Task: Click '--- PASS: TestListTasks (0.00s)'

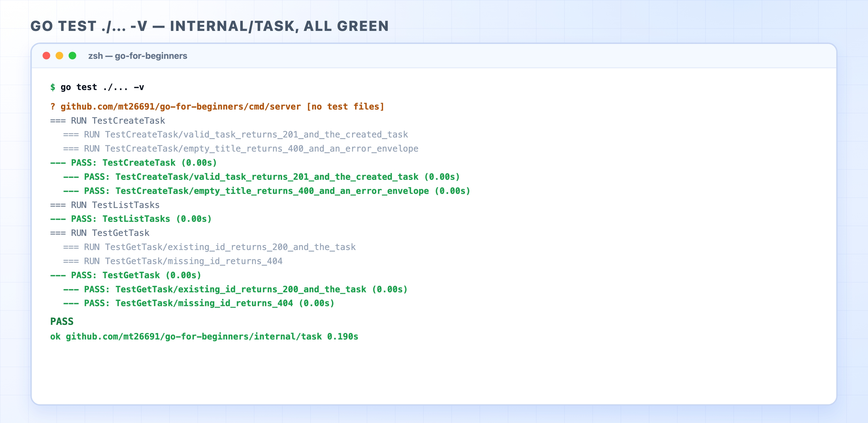Action: 131,219
